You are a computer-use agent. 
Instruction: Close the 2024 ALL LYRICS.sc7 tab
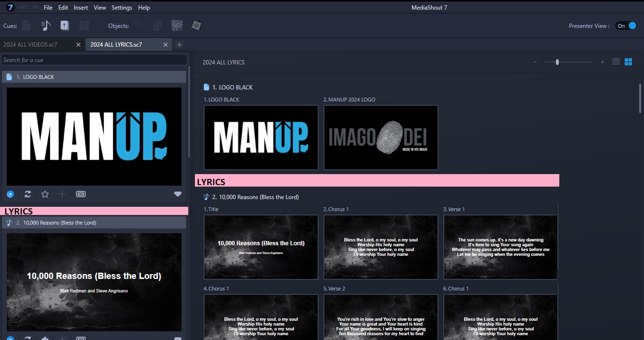pos(166,45)
